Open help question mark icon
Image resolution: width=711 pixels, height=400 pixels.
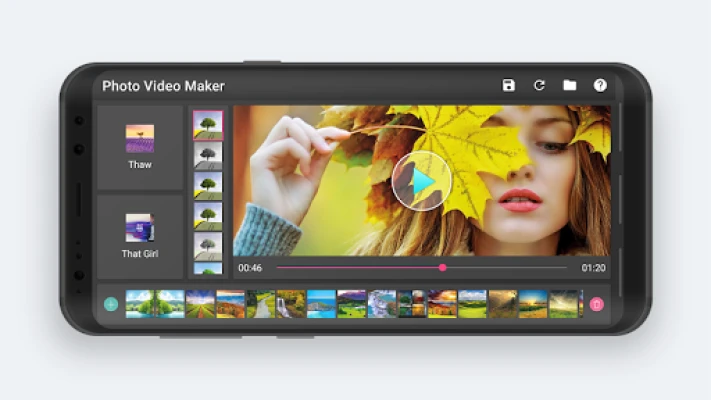click(x=600, y=86)
